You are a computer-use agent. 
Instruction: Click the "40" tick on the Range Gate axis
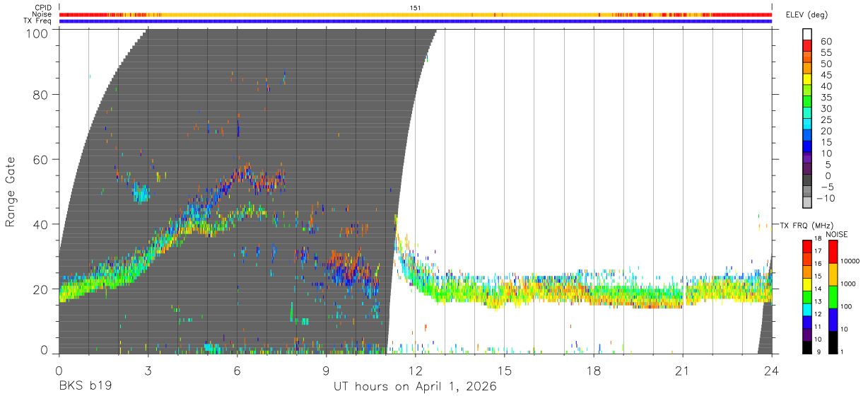click(42, 224)
